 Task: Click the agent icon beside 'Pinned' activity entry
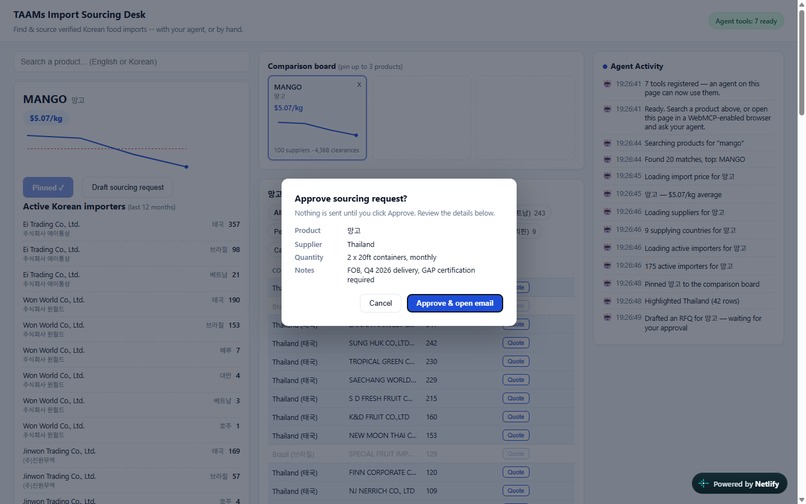point(607,284)
